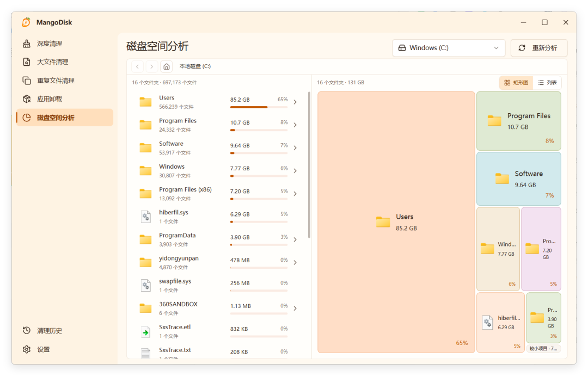Go forward with the right arrow
The width and height of the screenshot is (588, 376).
(152, 66)
